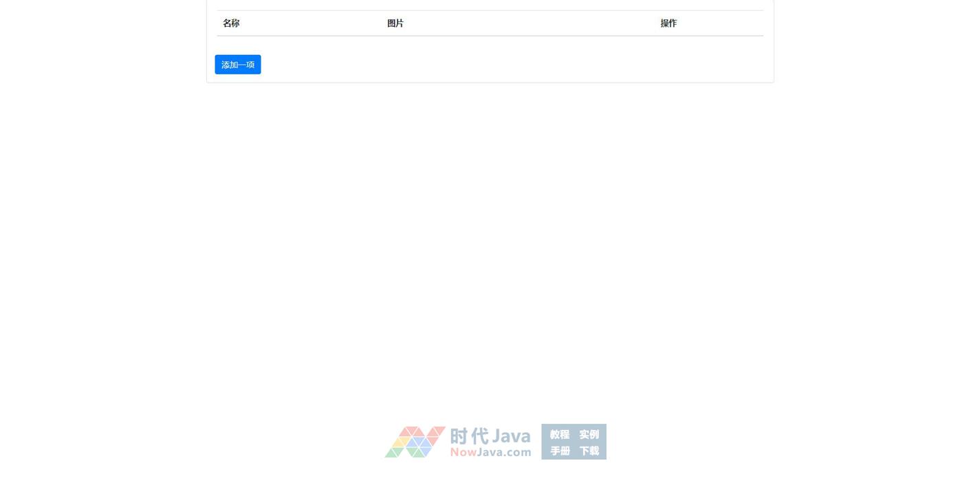
Task: Click the Java portion of NowJava.com
Action: [491, 452]
